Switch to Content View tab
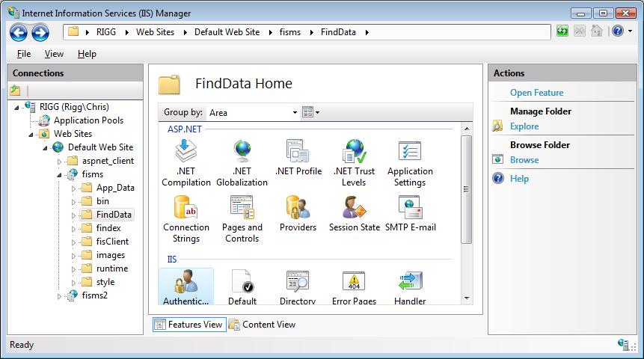644x359 pixels. [263, 325]
